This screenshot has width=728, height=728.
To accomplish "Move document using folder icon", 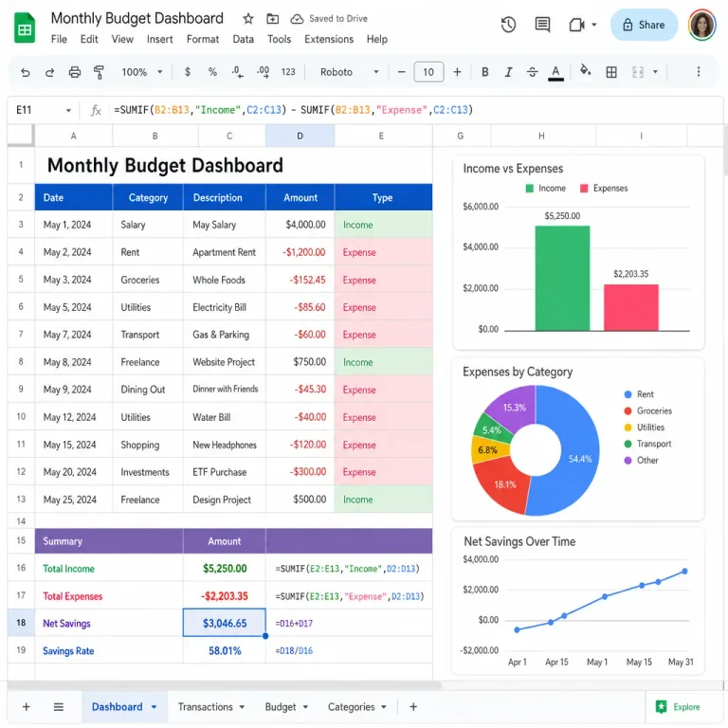I will click(273, 19).
